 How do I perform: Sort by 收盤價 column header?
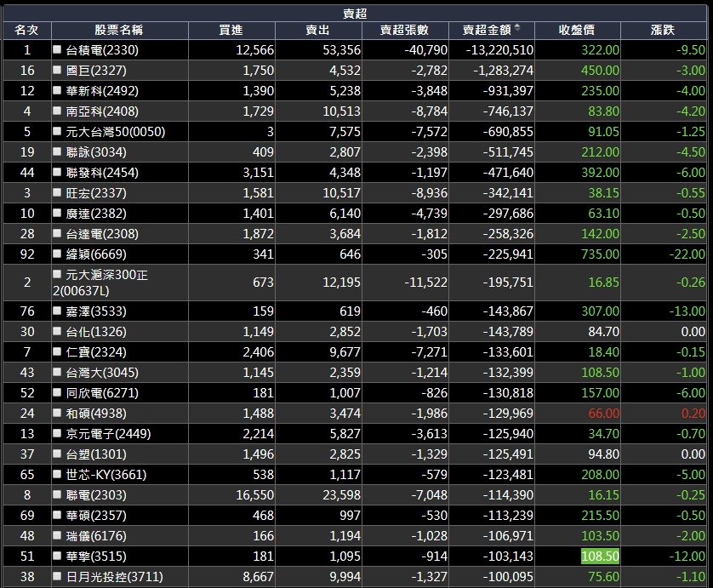[x=578, y=30]
